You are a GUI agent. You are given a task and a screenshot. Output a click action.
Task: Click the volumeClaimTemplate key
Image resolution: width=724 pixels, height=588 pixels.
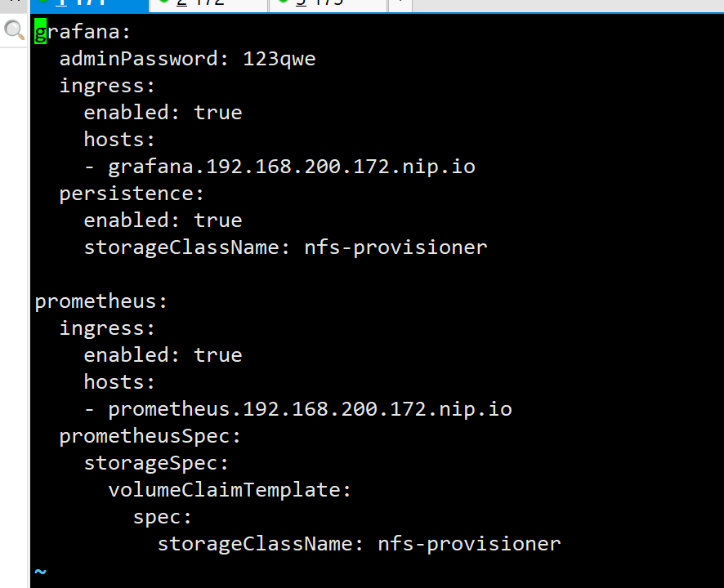pos(230,490)
